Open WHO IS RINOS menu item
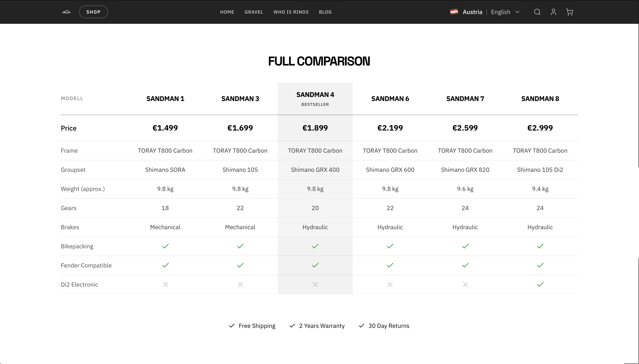The image size is (639, 364). pyautogui.click(x=291, y=12)
